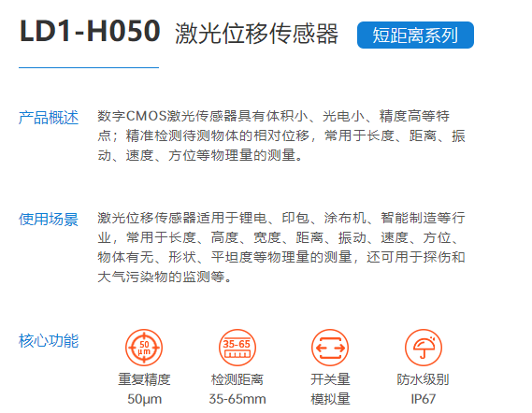
Task: Click the 50μm precision value
Action: click(x=145, y=399)
